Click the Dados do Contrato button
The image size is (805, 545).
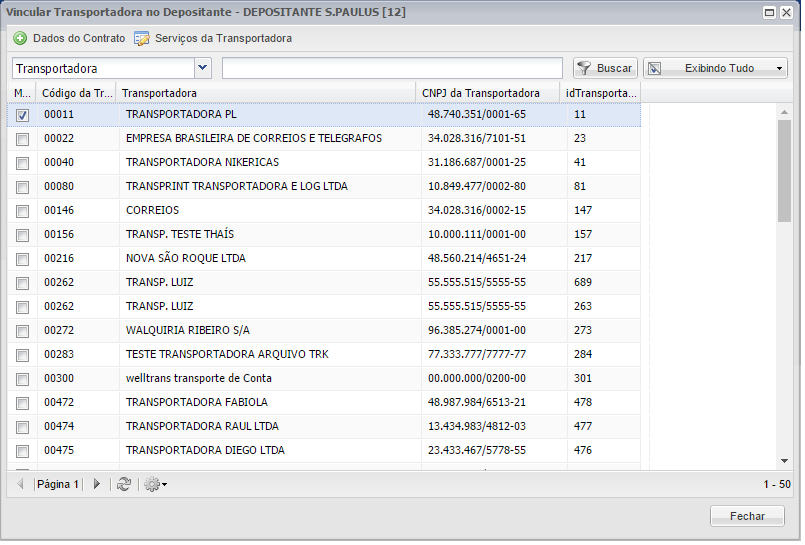click(x=69, y=38)
